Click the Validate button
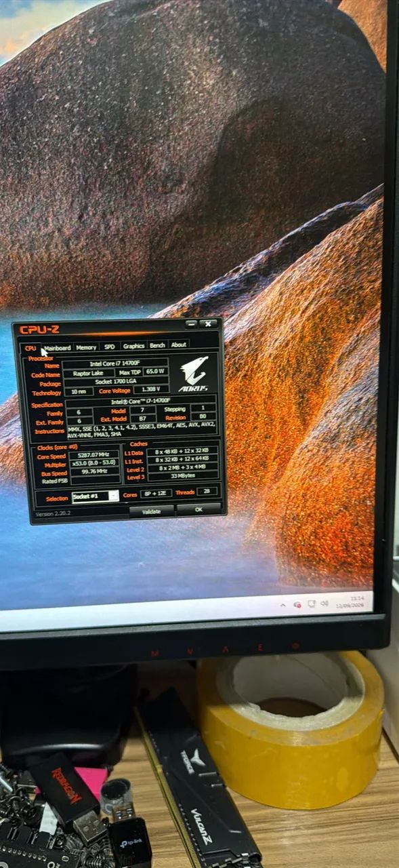This screenshot has height=868, width=399. [152, 511]
